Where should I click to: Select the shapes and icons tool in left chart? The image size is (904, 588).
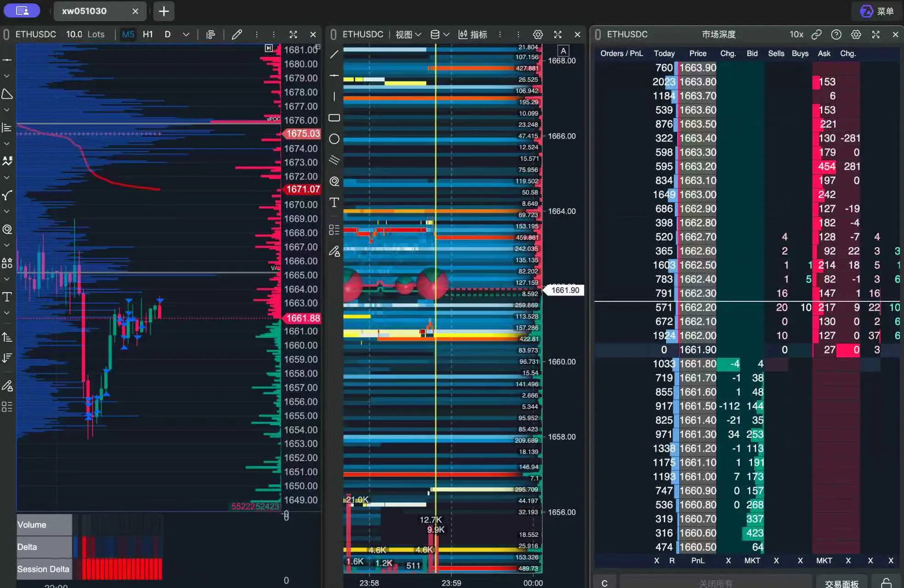7,263
